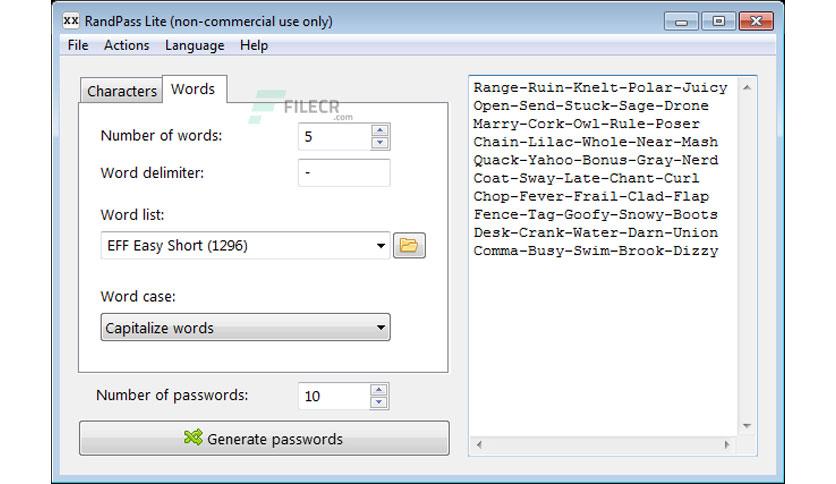836x484 pixels.
Task: Click the right arrow of horizontal scrollbar
Action: point(727,445)
